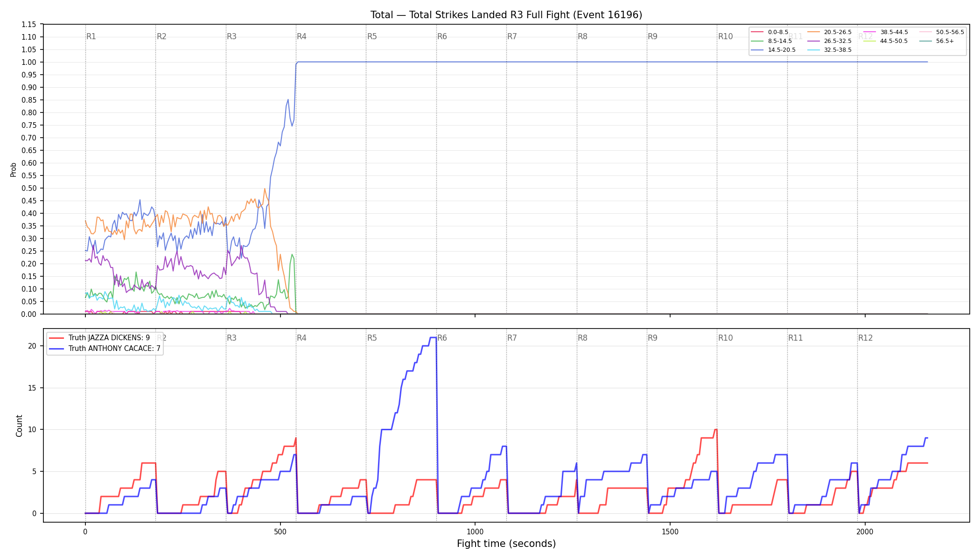Click the 'R3' round label in Count chart
This screenshot has width=980, height=560.
coord(231,338)
